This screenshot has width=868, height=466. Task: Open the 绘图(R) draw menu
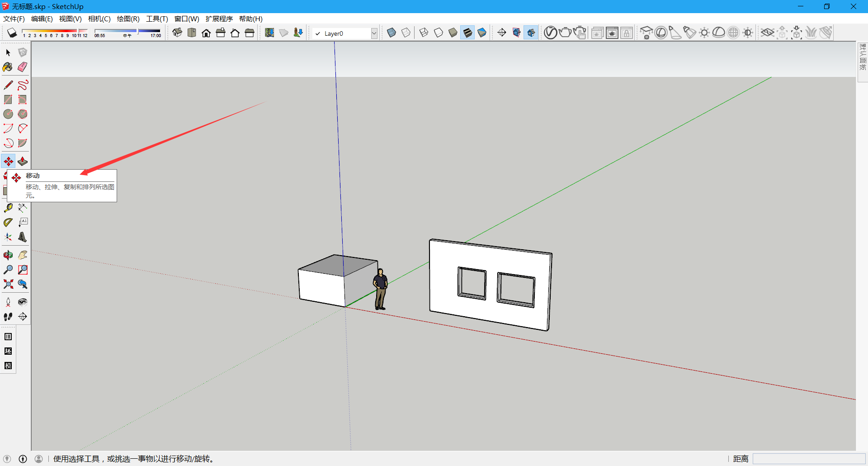tap(128, 19)
